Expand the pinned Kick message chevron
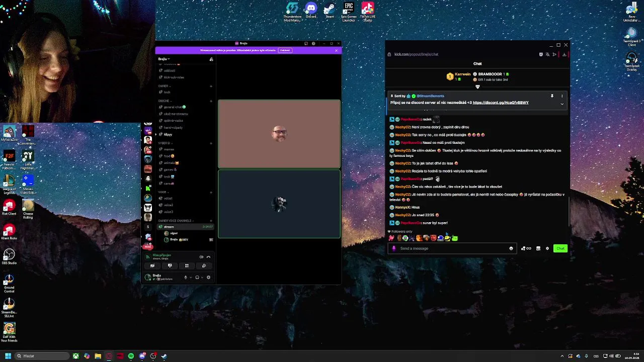This screenshot has width=644, height=362. click(562, 104)
